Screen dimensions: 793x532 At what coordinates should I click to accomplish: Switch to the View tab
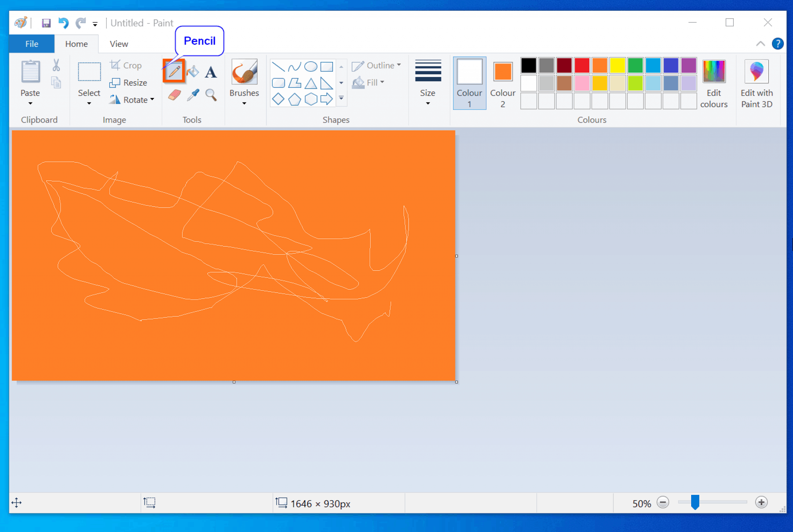(118, 43)
